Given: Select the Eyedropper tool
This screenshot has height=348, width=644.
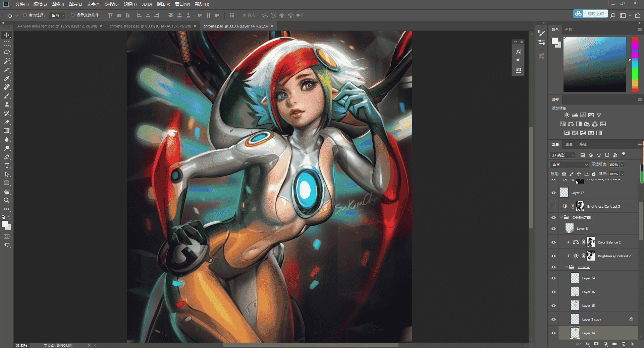Looking at the screenshot, I should click(x=7, y=78).
